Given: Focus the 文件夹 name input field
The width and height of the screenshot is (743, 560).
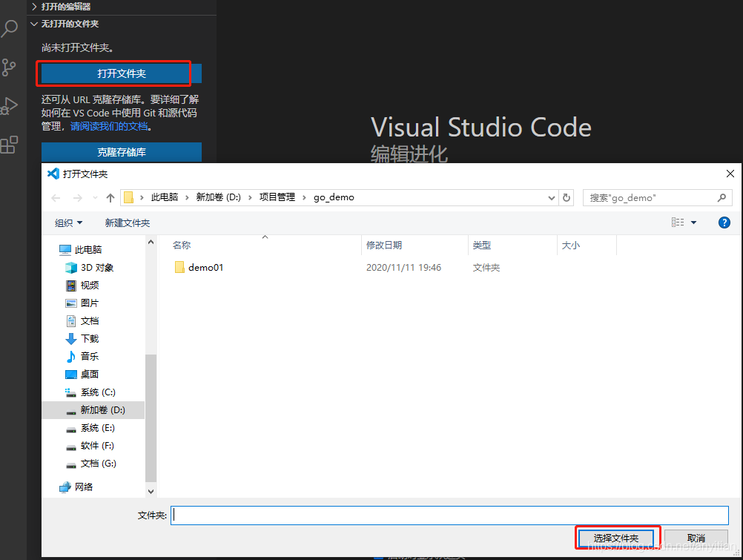Looking at the screenshot, I should point(449,515).
